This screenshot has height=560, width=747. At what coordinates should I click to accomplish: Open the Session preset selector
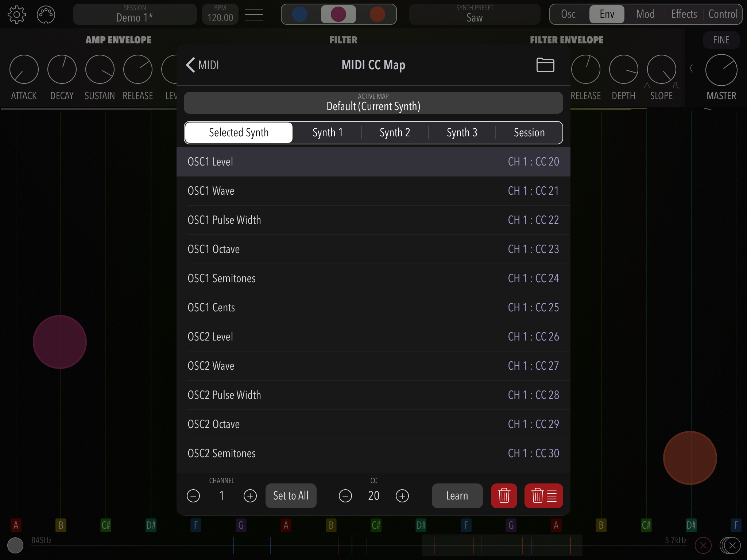point(135,15)
